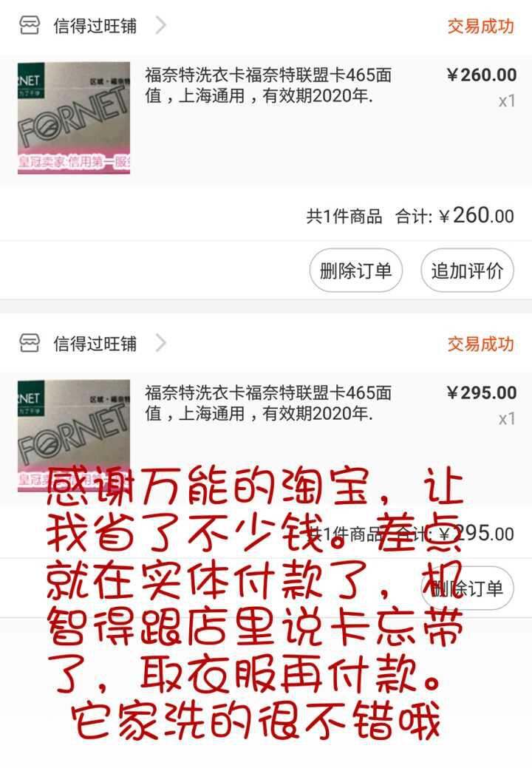Tap the shop icon above the ¥295.00 order

tap(30, 343)
